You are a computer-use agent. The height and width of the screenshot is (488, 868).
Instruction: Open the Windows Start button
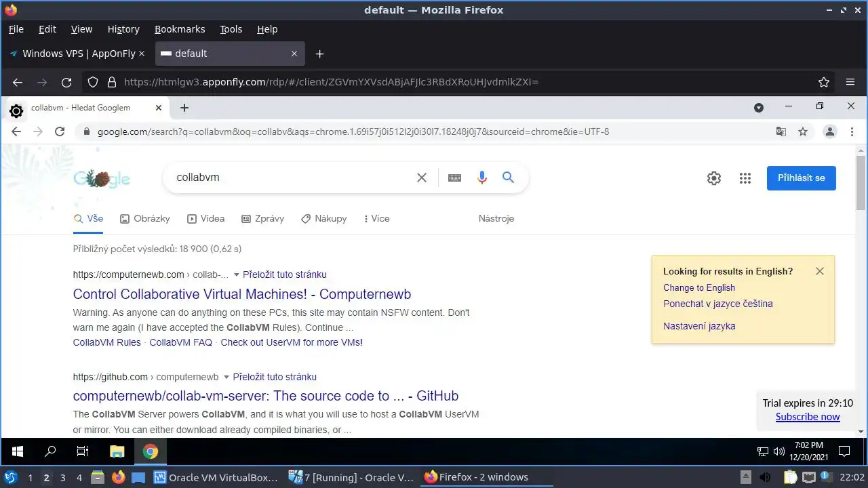[18, 451]
